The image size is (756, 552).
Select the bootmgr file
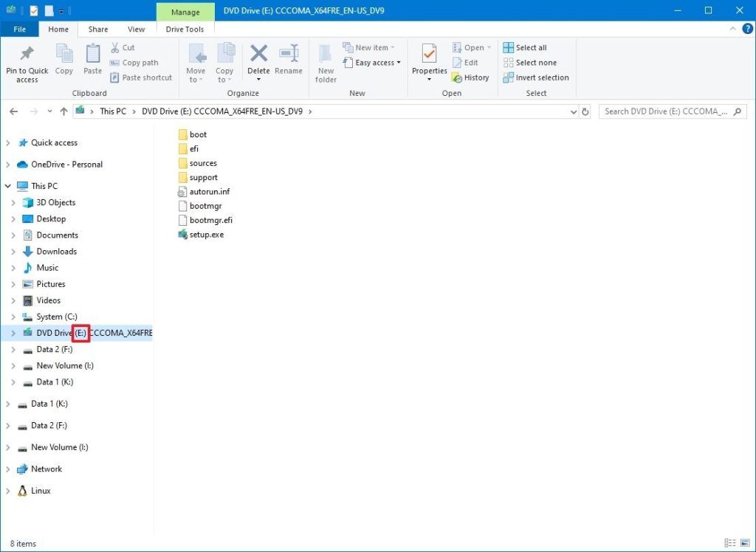coord(199,206)
